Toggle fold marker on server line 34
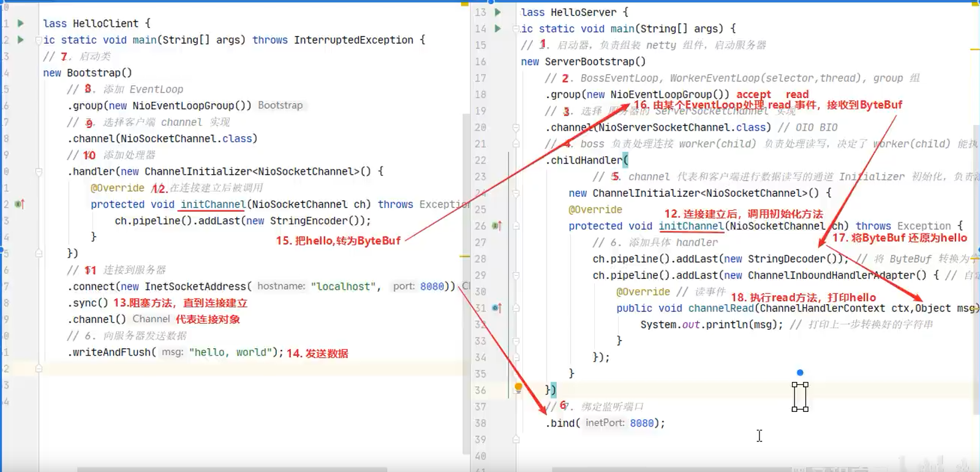The image size is (980, 472). [x=516, y=357]
